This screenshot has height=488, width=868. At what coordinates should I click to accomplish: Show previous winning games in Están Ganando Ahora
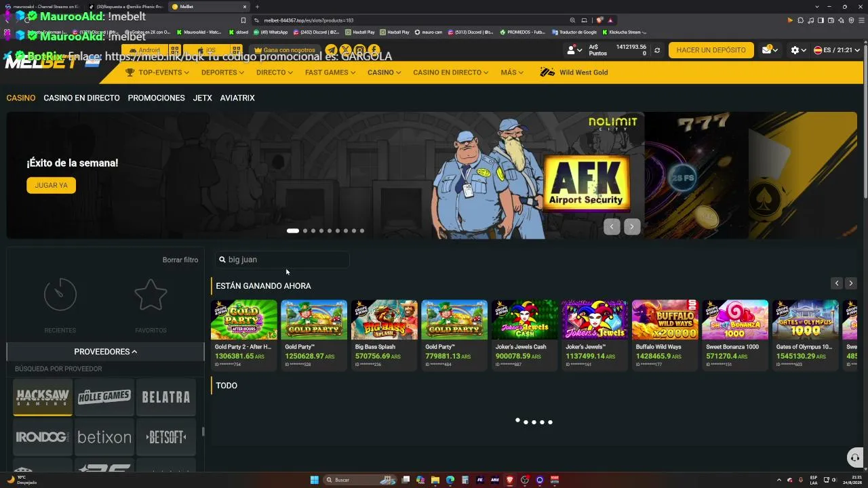click(837, 283)
